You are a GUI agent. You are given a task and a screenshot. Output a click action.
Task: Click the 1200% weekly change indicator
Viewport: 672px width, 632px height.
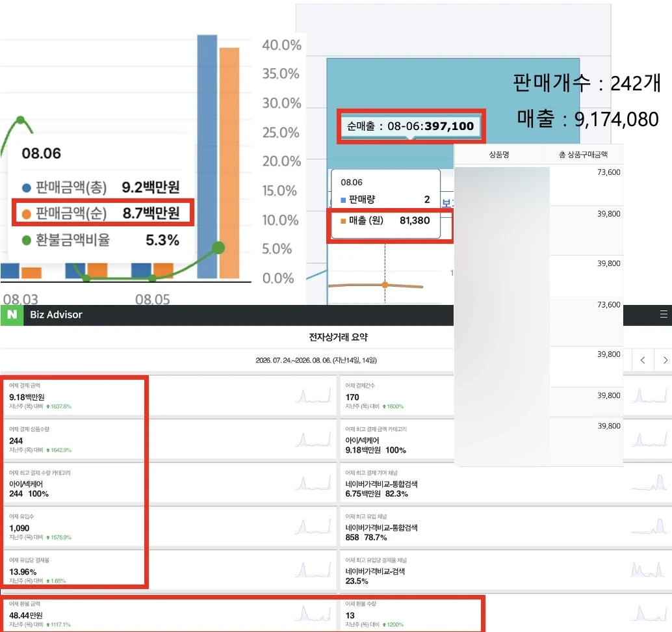coord(393,625)
